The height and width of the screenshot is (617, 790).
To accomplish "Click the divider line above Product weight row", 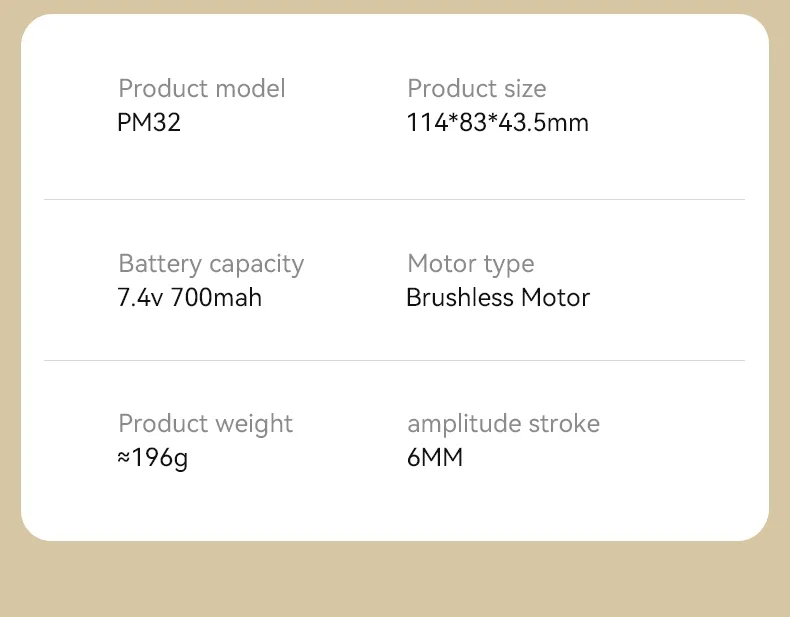I will point(394,360).
